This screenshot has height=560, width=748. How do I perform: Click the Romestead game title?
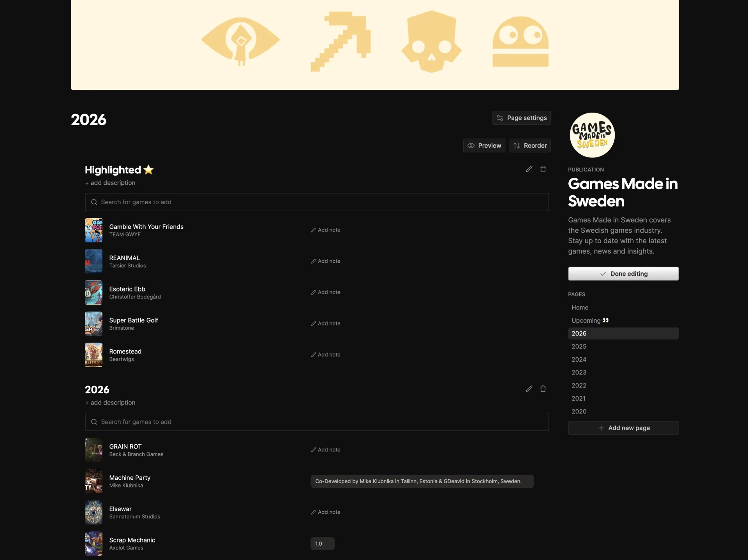(x=125, y=351)
